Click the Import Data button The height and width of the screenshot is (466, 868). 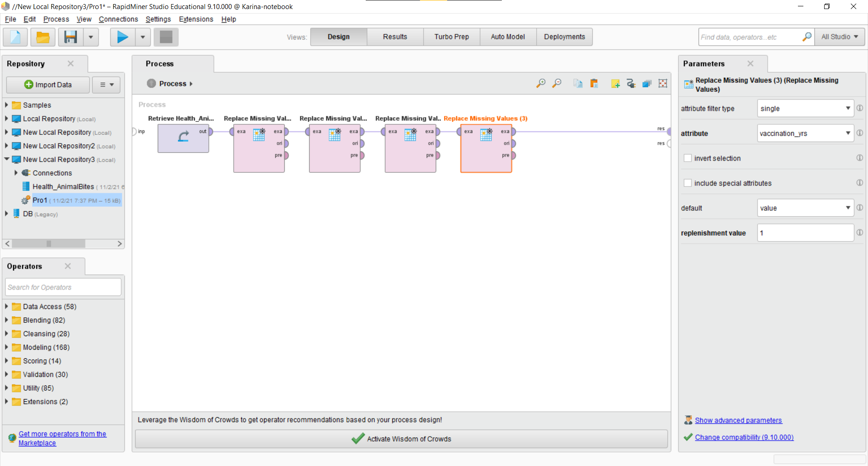[48, 85]
